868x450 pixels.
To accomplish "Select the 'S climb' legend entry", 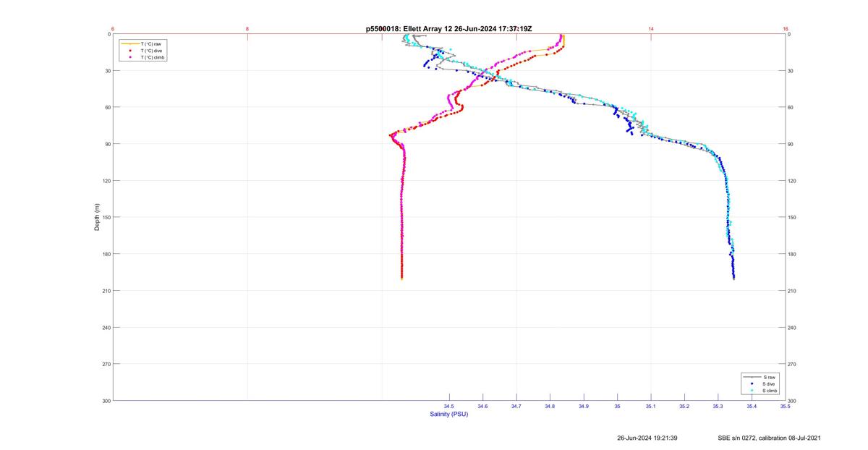I will 770,391.
